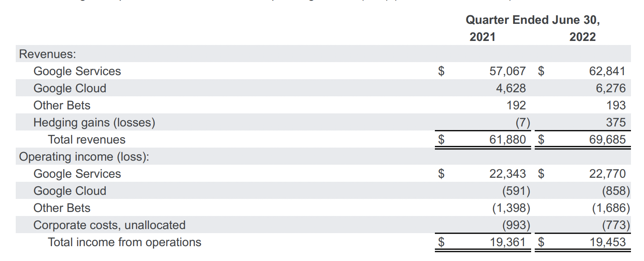The width and height of the screenshot is (644, 261).
Task: Select the 6,276 Google Cloud revenue value
Action: (x=610, y=88)
